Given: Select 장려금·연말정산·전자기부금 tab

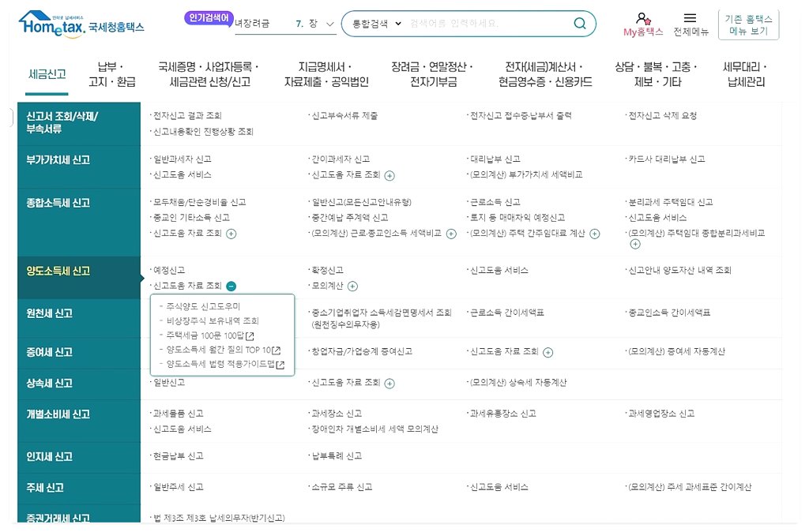Looking at the screenshot, I should click(x=432, y=74).
